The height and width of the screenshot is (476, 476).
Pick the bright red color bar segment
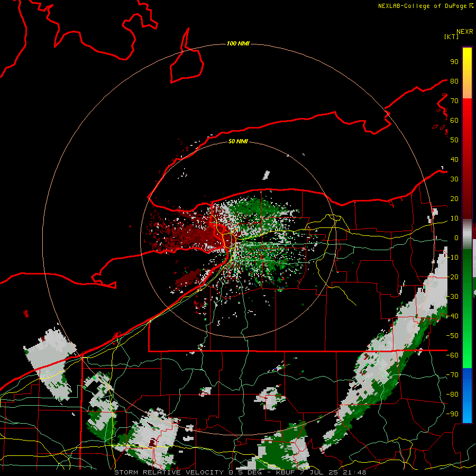point(467,109)
